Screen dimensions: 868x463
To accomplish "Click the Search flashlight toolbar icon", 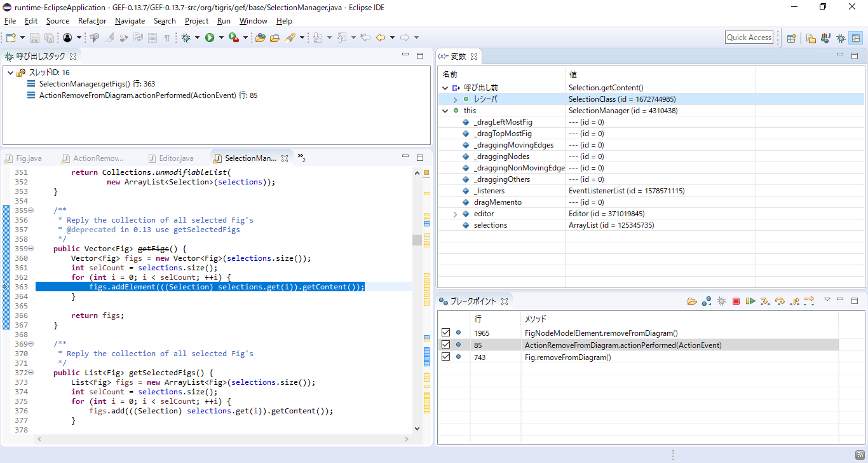I will (290, 38).
